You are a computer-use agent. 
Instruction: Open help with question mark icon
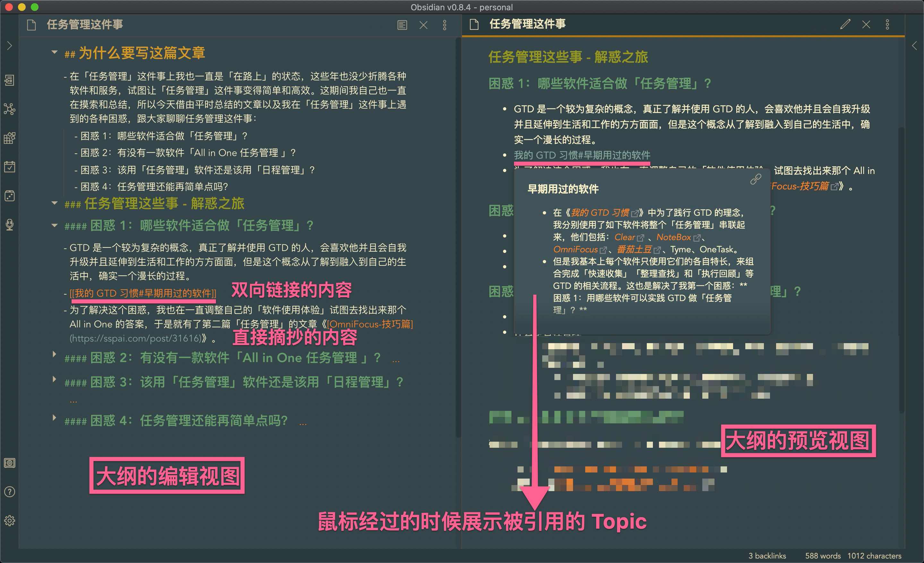click(x=10, y=492)
